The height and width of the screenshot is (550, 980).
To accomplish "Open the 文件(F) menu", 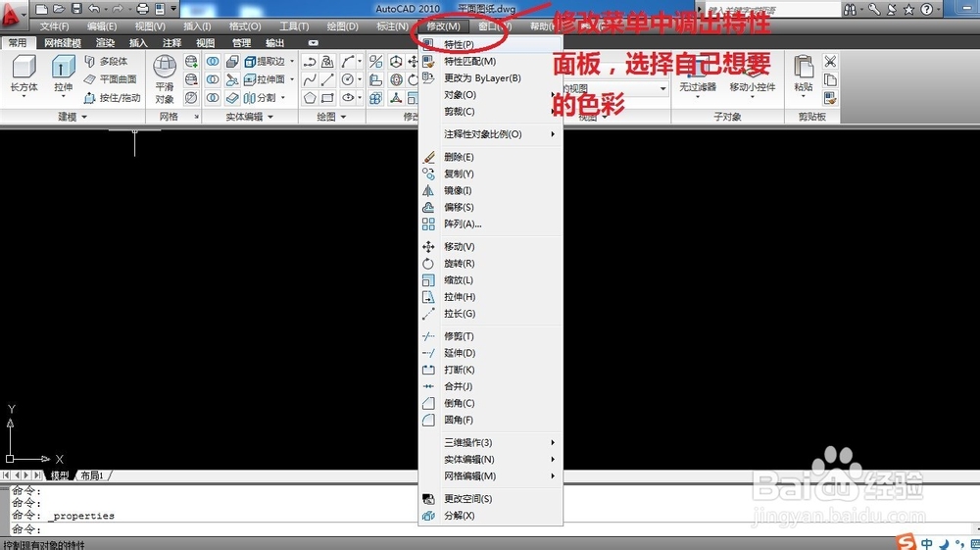I will pyautogui.click(x=54, y=26).
